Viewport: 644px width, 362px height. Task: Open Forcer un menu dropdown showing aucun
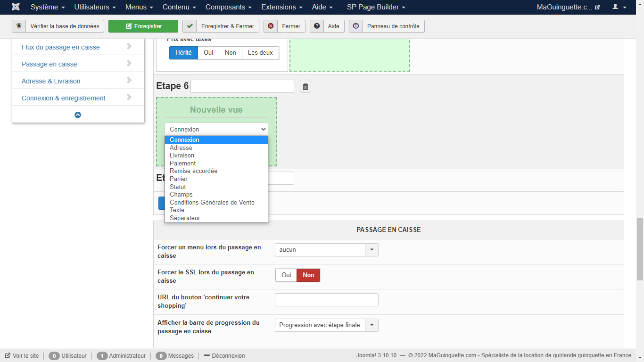pyautogui.click(x=327, y=250)
